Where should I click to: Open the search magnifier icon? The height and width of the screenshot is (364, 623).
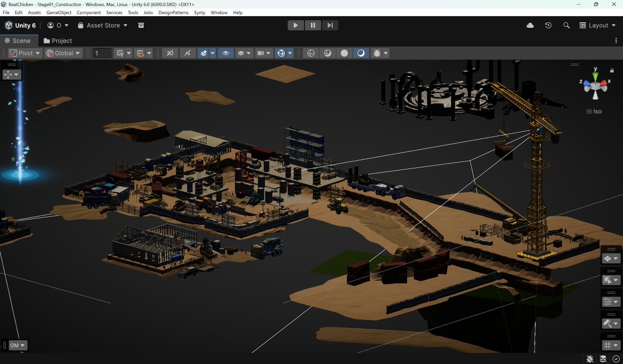point(566,25)
